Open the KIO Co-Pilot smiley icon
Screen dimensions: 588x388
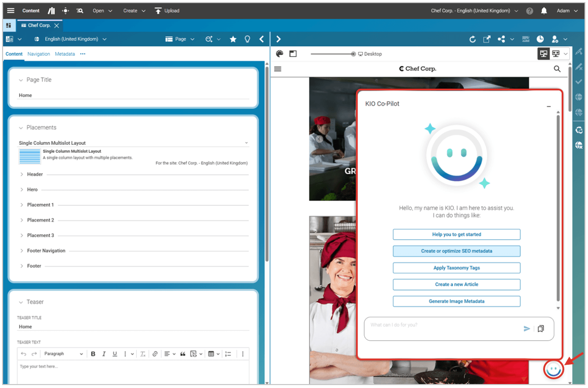(553, 370)
